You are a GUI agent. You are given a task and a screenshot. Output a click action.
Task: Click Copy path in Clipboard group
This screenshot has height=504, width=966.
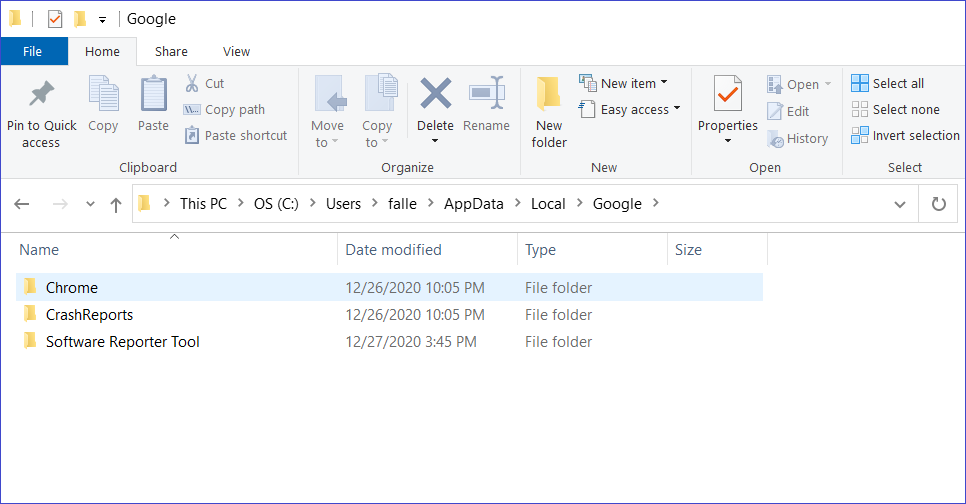(224, 110)
